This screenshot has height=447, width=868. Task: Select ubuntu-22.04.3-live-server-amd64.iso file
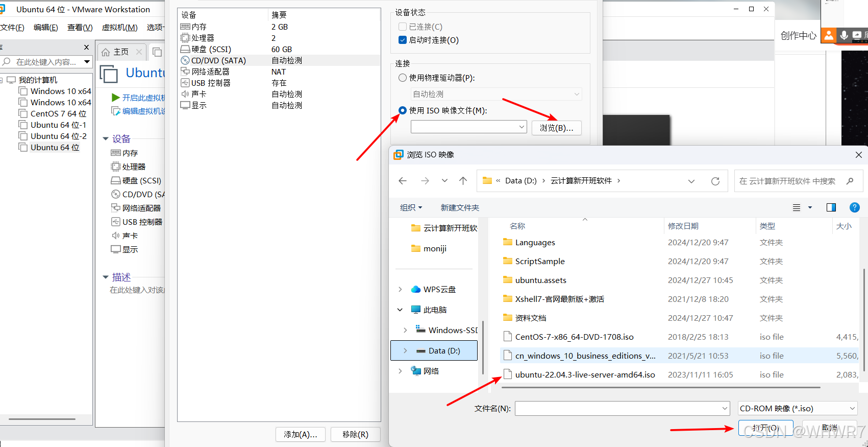click(585, 374)
